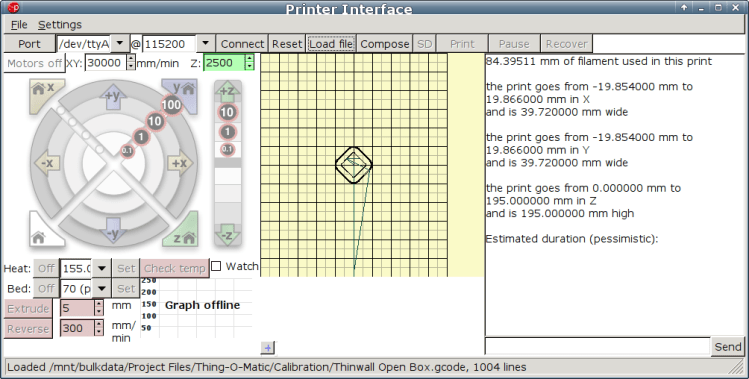Jog in the +y direction arrow
Screen dimensions: 749x379
point(113,97)
